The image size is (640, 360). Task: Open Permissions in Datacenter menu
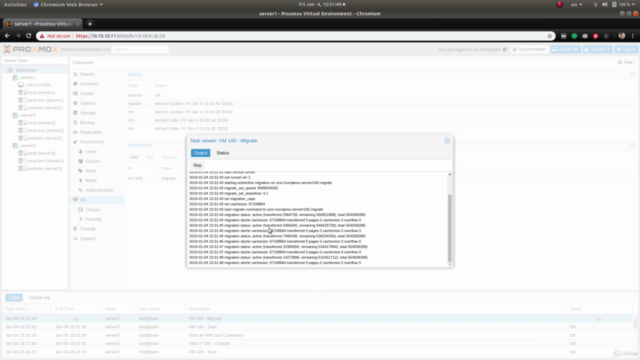click(x=92, y=142)
